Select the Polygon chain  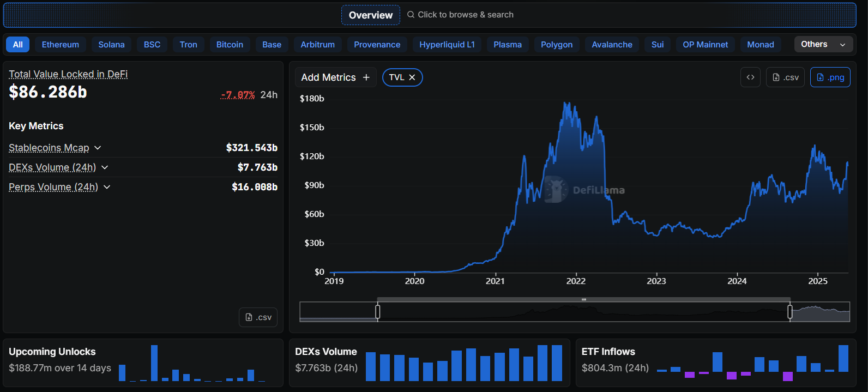point(557,45)
